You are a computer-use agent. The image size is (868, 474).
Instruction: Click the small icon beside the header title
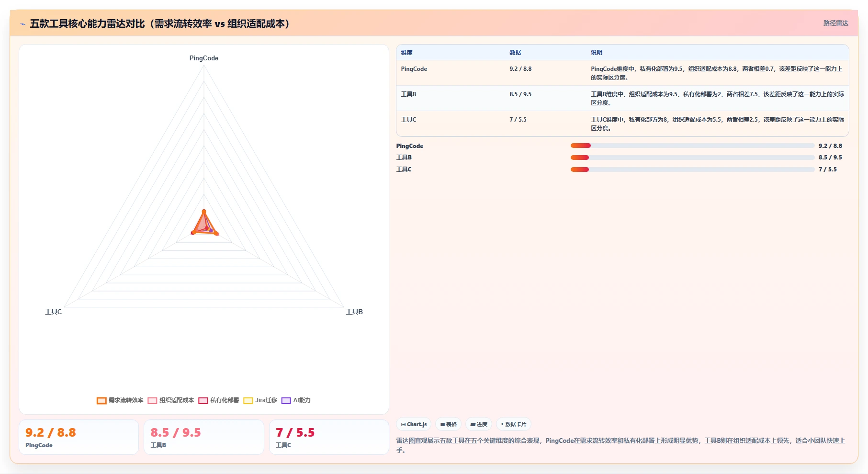tap(23, 24)
